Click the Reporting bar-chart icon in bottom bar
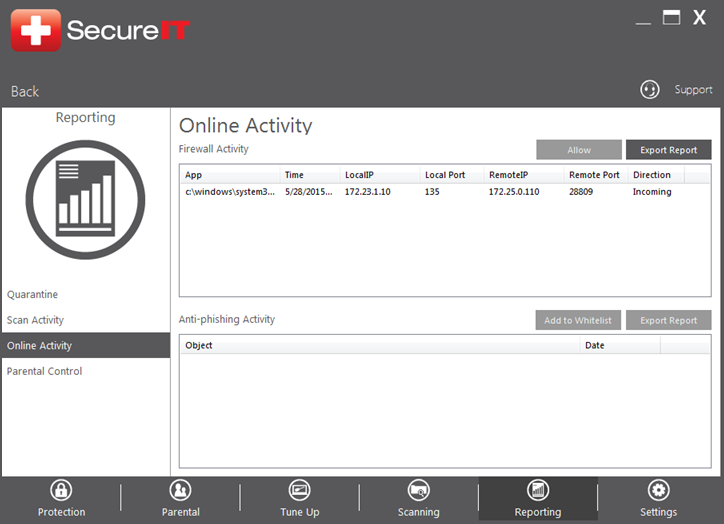This screenshot has height=524, width=724. pos(538,490)
